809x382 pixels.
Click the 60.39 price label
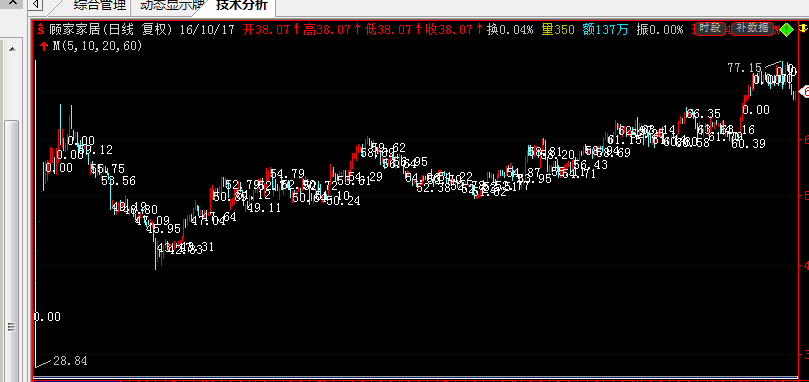749,144
